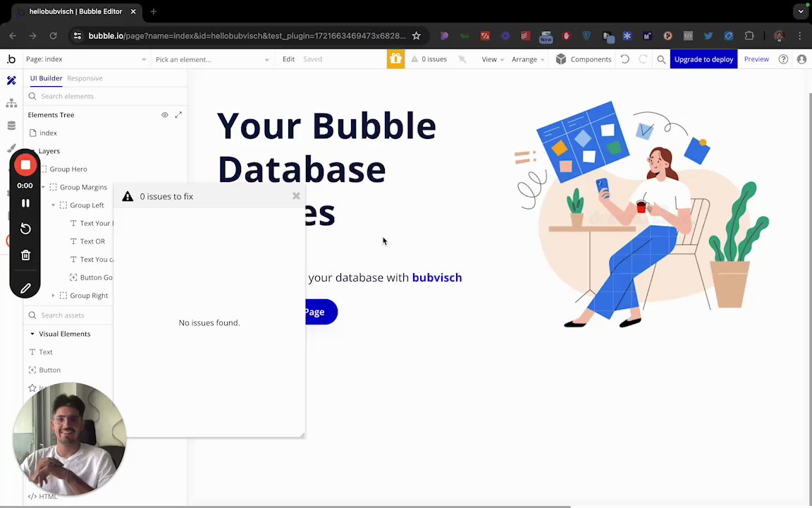This screenshot has width=812, height=508.
Task: Undo the last action
Action: [625, 59]
